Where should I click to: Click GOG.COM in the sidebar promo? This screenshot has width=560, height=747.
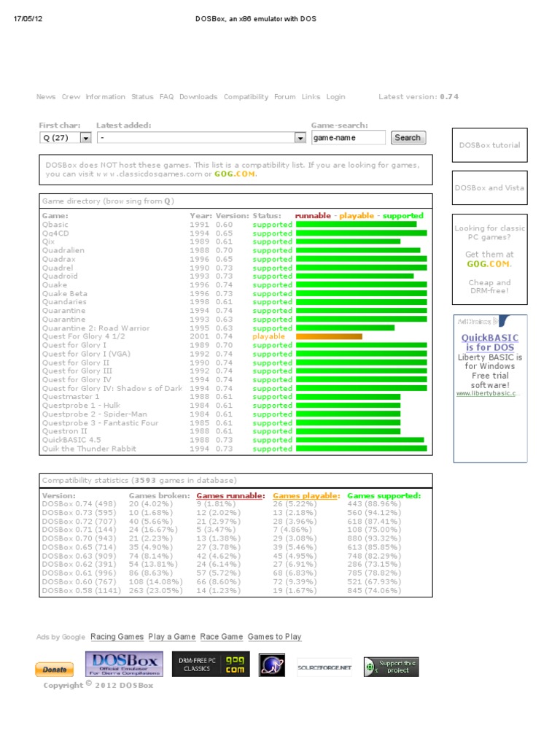(x=489, y=264)
